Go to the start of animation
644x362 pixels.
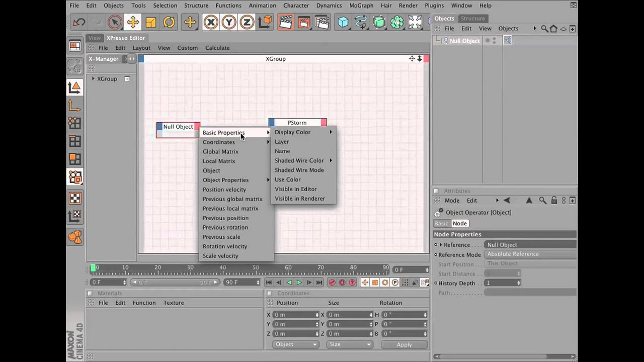tap(269, 283)
